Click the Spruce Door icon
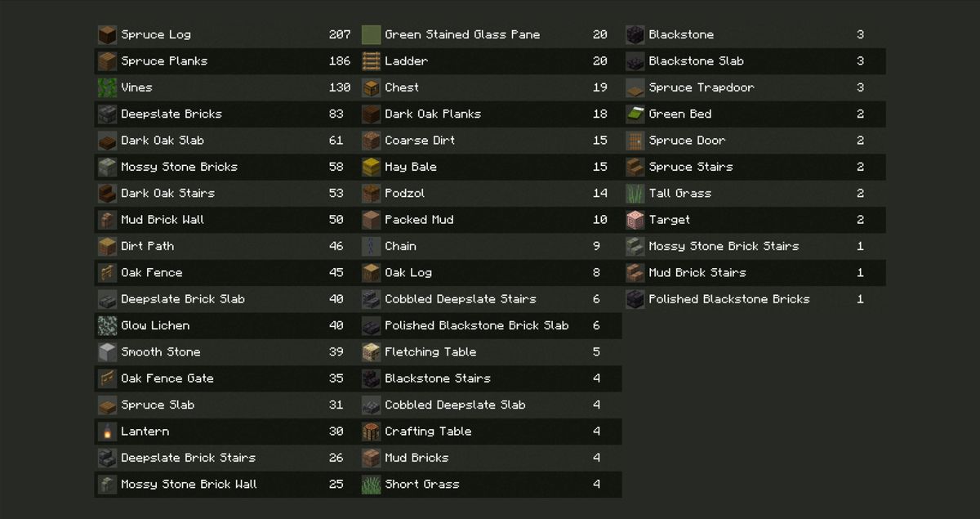The width and height of the screenshot is (980, 519). [x=635, y=141]
